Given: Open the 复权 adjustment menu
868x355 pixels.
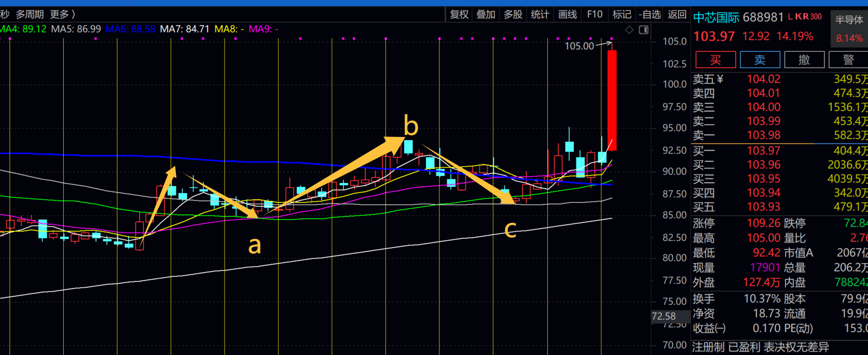Looking at the screenshot, I should point(459,14).
